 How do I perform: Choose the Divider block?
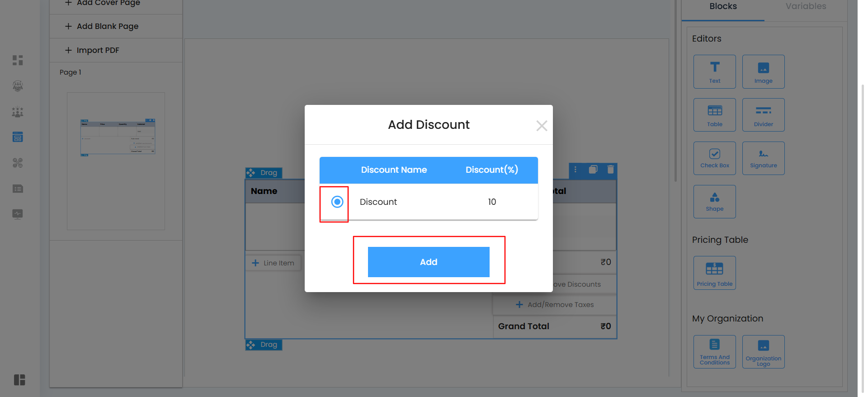(763, 115)
